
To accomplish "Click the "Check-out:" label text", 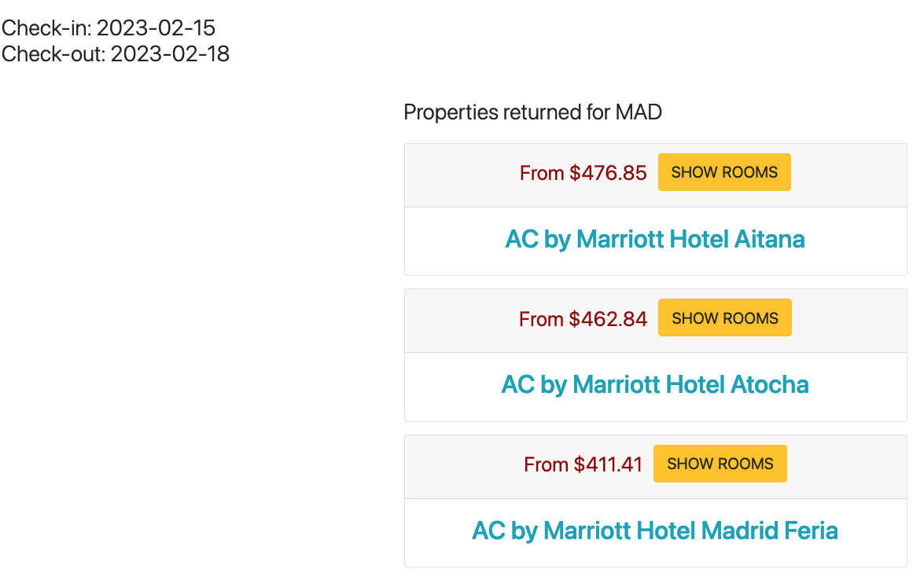I will click(x=53, y=54).
